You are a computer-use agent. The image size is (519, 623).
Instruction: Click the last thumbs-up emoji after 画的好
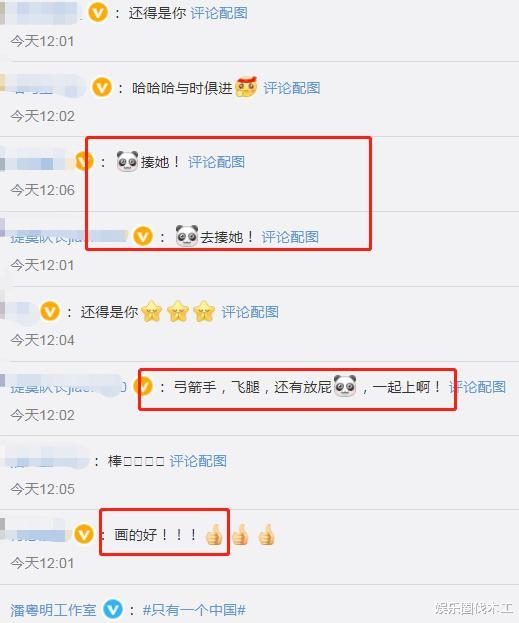pyautogui.click(x=266, y=534)
